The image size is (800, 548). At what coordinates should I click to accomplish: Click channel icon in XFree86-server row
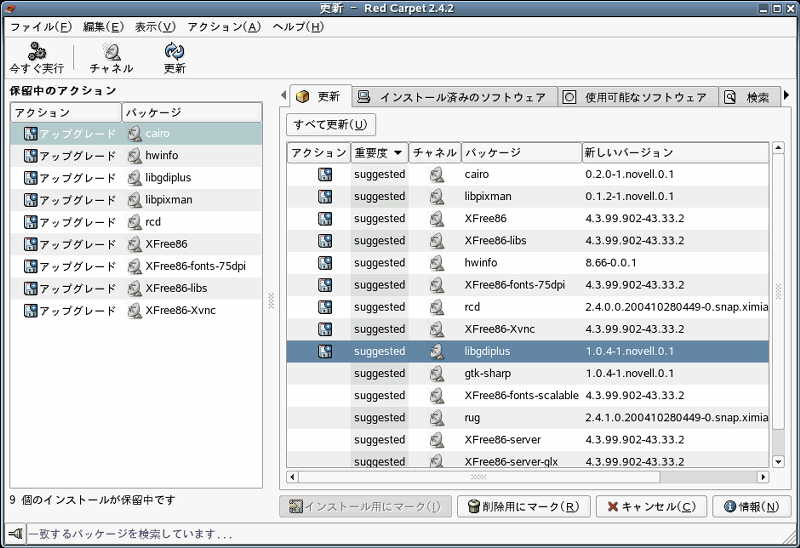point(436,440)
